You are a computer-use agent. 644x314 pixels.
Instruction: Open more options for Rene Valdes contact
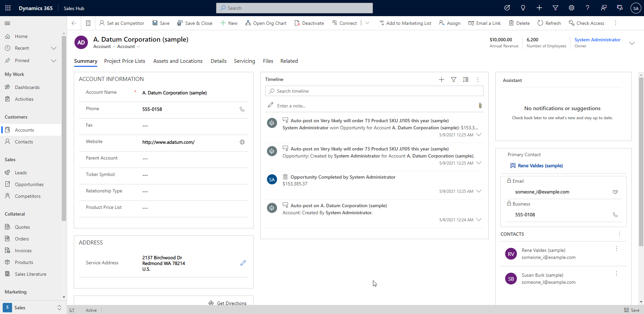click(x=616, y=249)
